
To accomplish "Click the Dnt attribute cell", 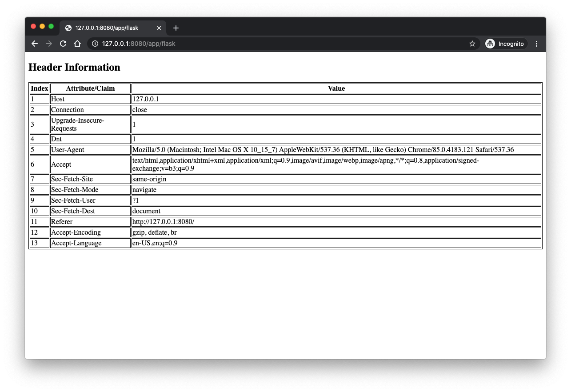I will 90,139.
